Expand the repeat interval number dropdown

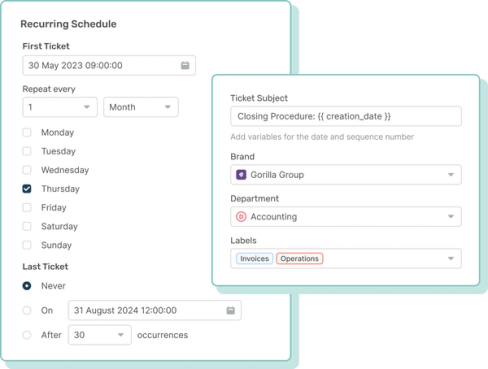[60, 107]
